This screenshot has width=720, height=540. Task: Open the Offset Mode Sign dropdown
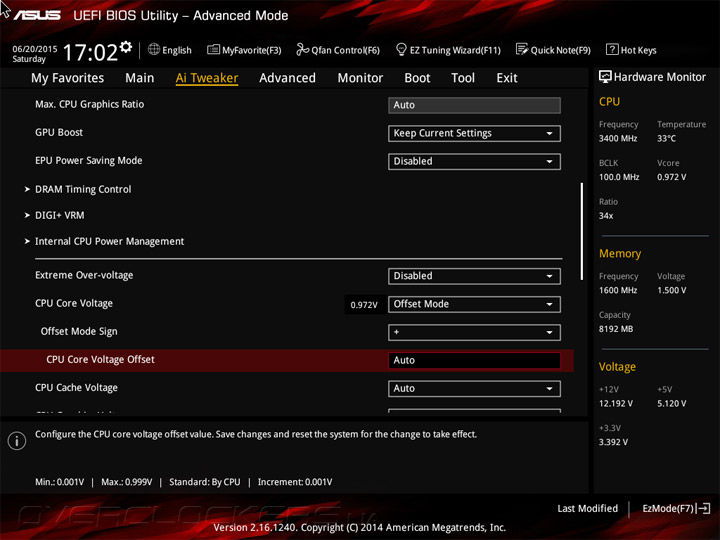[x=474, y=332]
